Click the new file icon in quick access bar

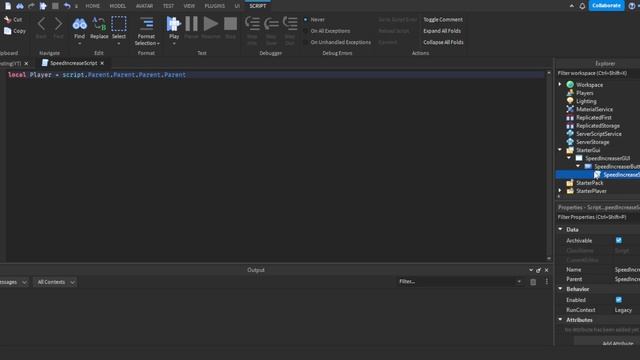coord(8,6)
